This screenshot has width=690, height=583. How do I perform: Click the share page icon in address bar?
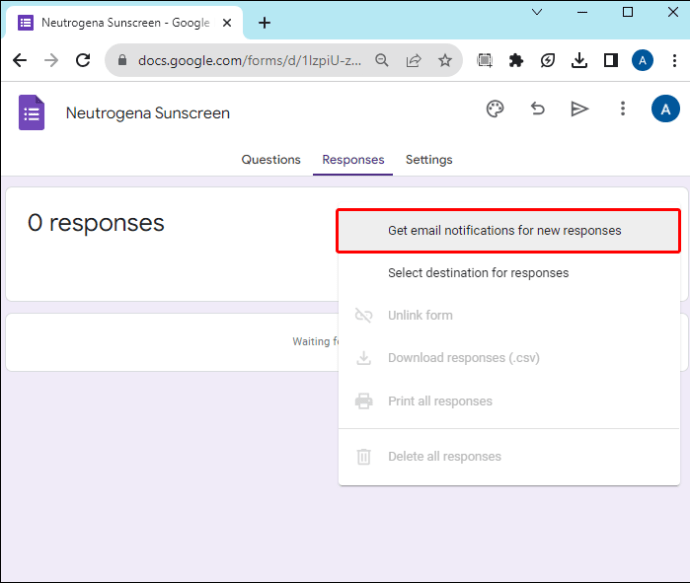(x=414, y=60)
